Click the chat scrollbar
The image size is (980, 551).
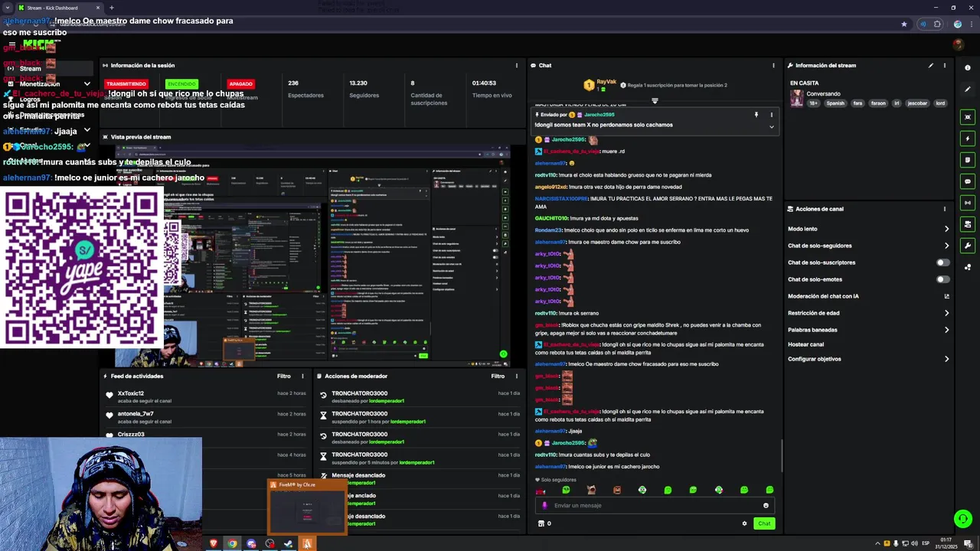[781, 456]
